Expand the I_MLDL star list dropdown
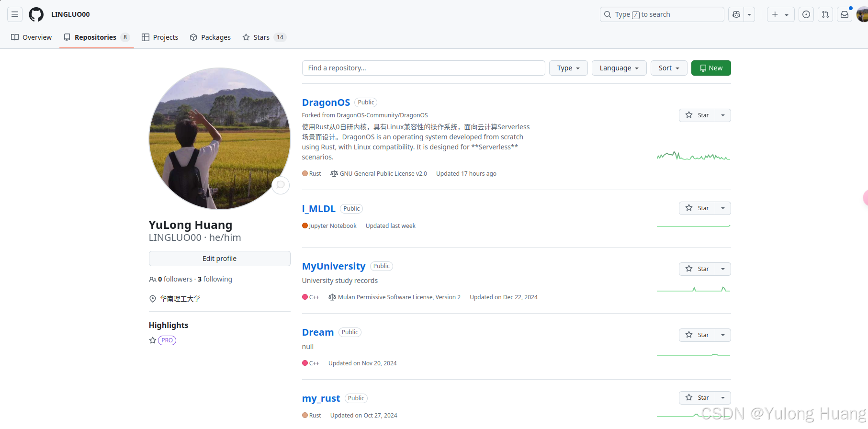The width and height of the screenshot is (868, 429). tap(723, 208)
